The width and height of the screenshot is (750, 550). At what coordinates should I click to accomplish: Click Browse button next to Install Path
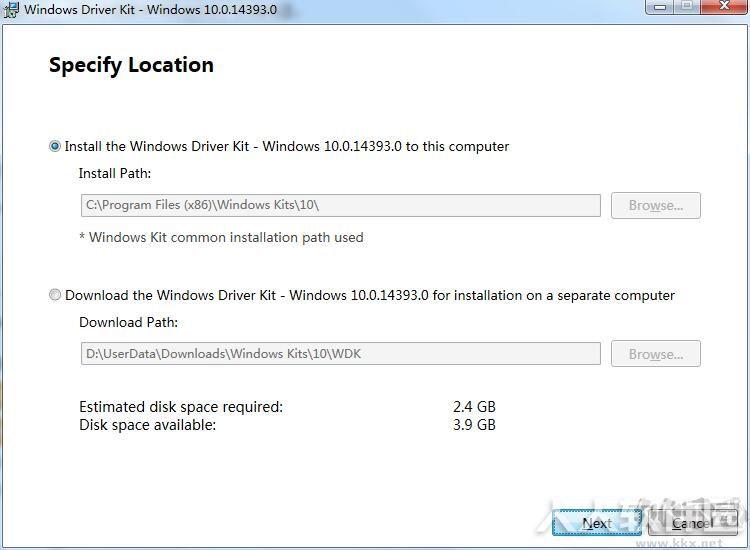pyautogui.click(x=656, y=206)
